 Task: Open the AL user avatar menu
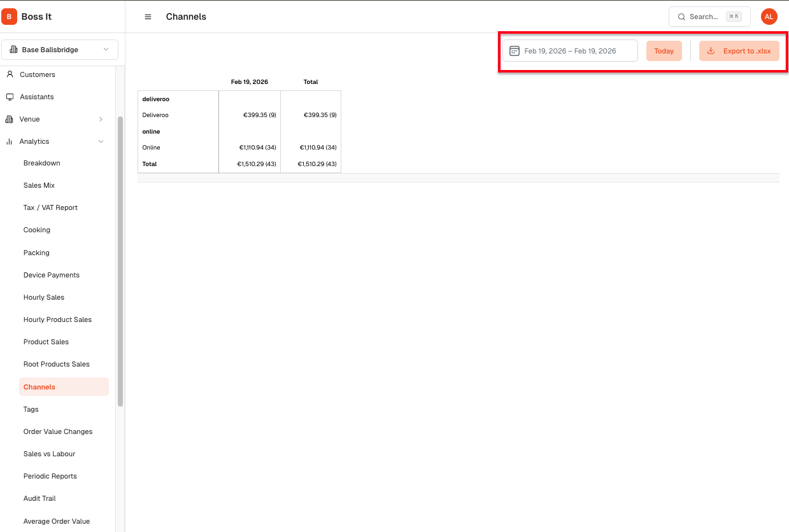(769, 17)
